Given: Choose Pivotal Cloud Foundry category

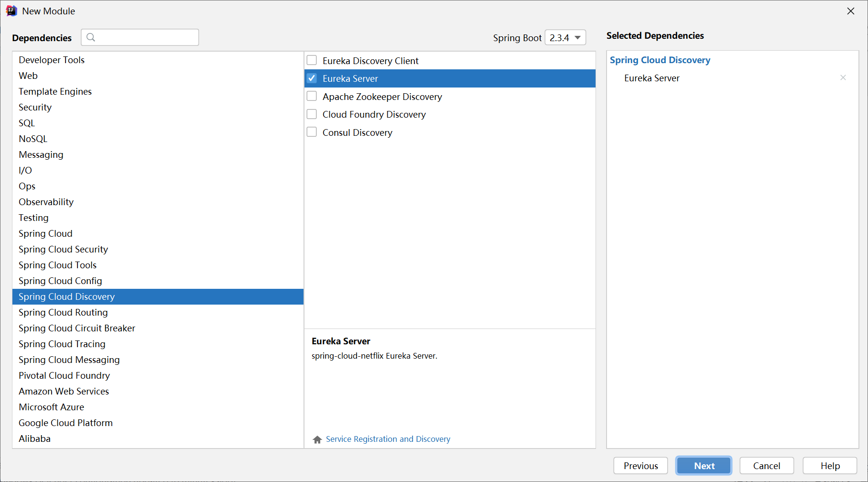Looking at the screenshot, I should [158, 375].
